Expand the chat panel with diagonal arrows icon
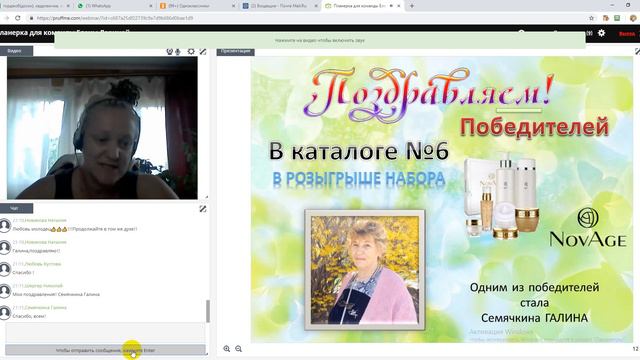 click(203, 209)
